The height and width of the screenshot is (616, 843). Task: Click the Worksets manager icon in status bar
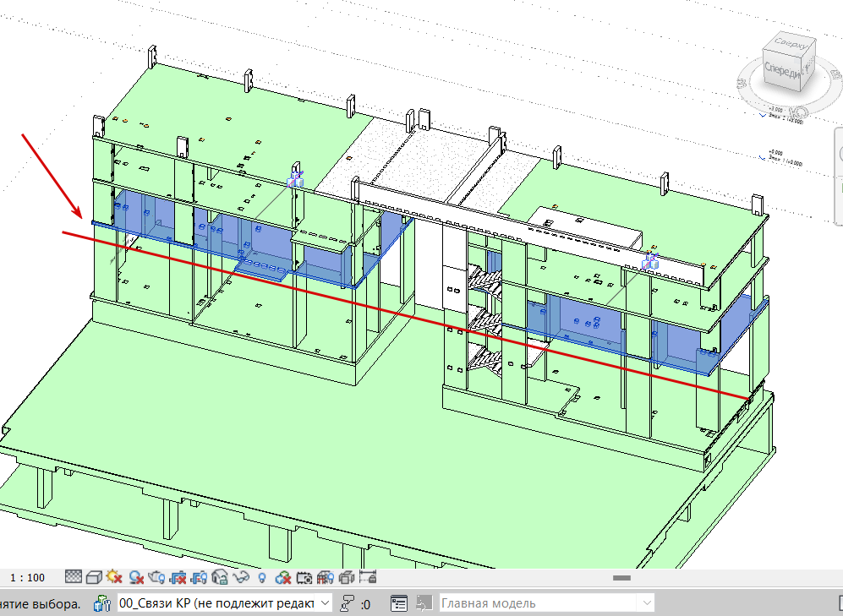[102, 603]
